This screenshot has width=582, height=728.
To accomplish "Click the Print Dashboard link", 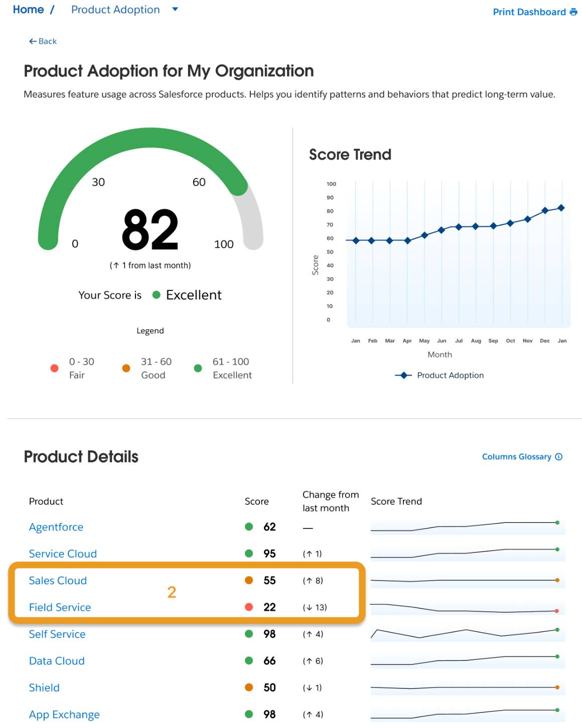I will [x=529, y=12].
